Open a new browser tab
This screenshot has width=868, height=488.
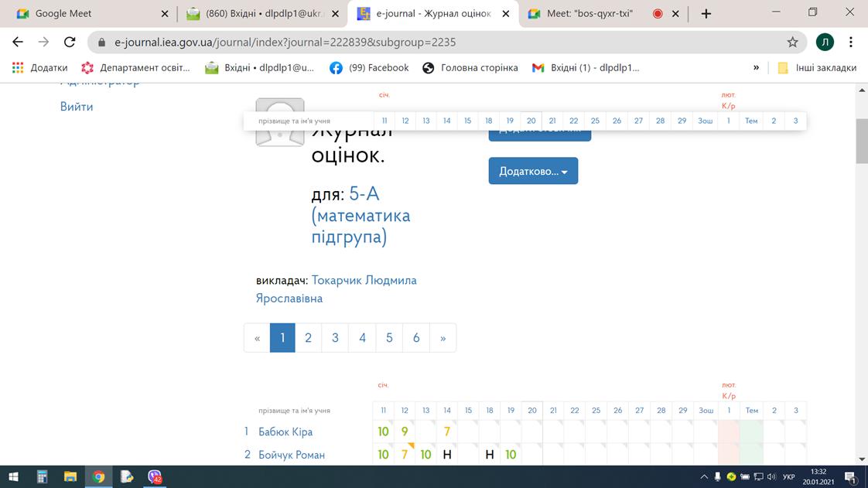706,14
